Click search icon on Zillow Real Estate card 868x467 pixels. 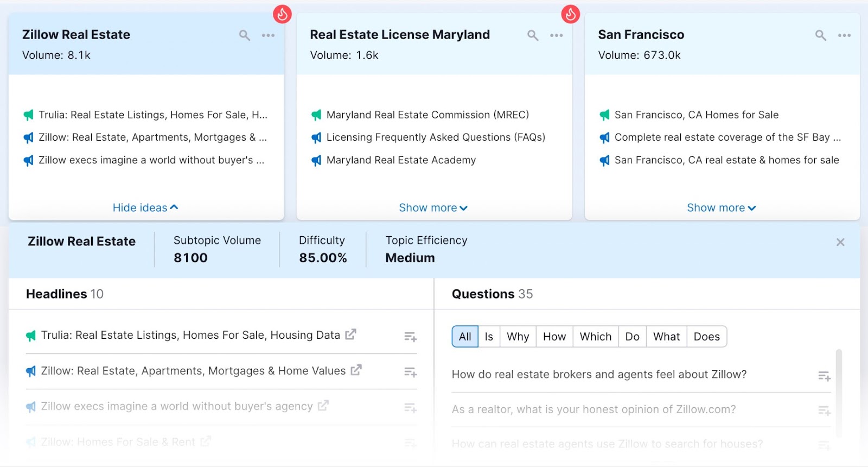245,35
